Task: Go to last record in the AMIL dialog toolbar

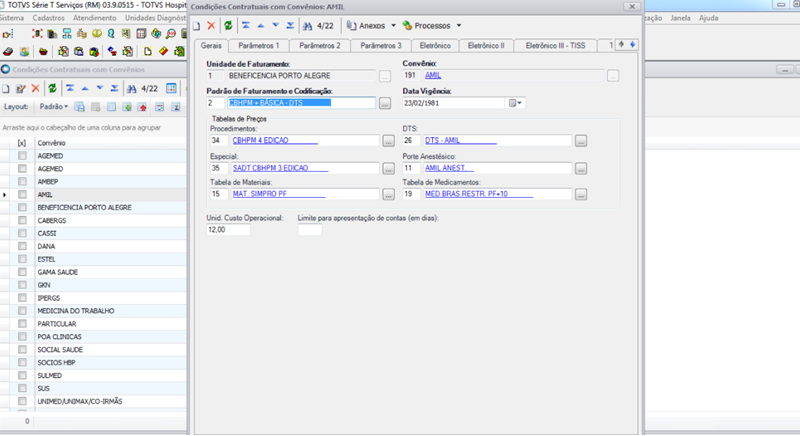Action: tap(290, 25)
